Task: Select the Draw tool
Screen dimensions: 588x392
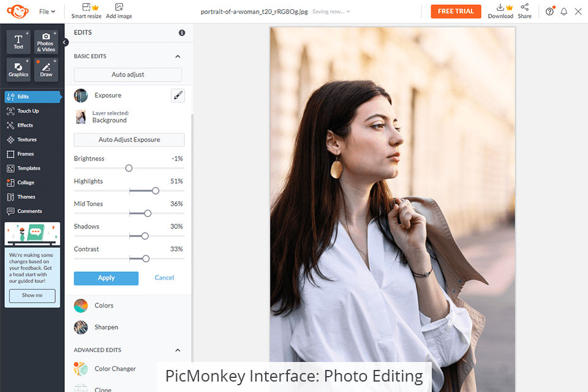Action: click(46, 69)
